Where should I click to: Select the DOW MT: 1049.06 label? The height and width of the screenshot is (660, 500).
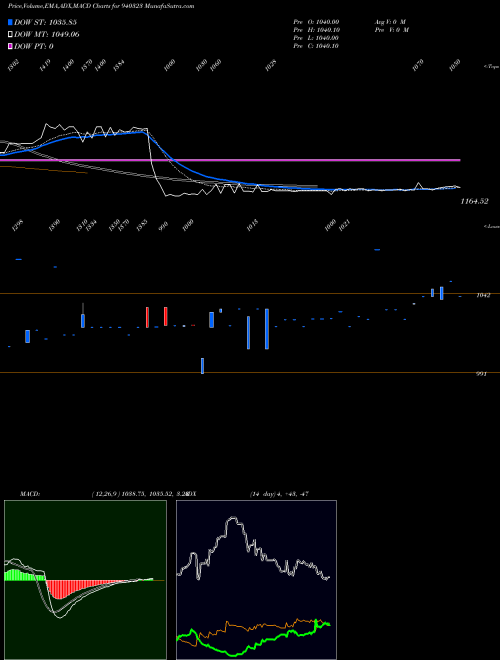pos(47,34)
